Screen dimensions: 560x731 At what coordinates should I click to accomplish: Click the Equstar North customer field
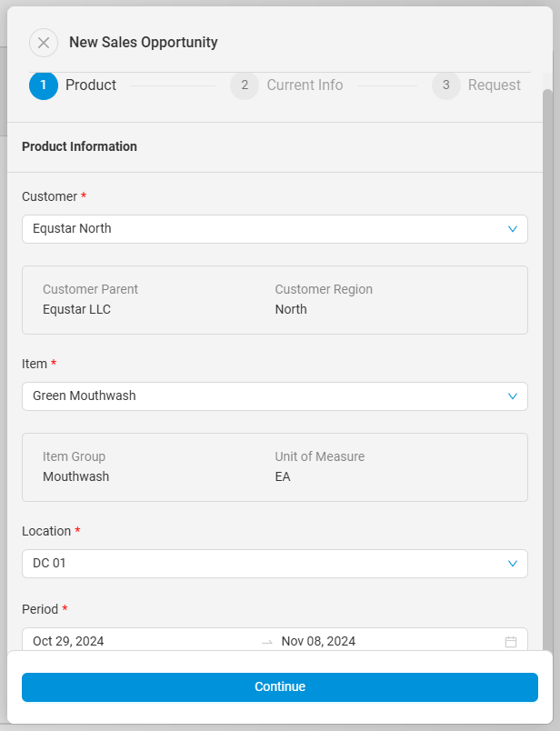[255, 229]
